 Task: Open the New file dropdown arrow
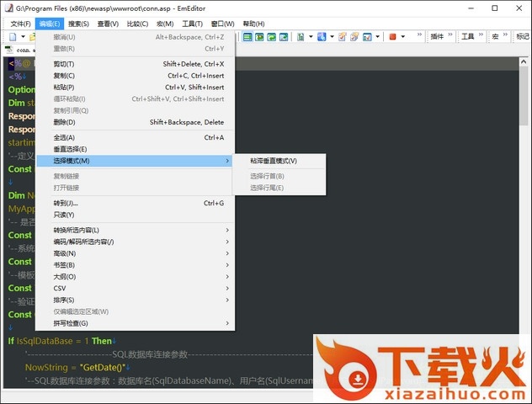click(23, 37)
